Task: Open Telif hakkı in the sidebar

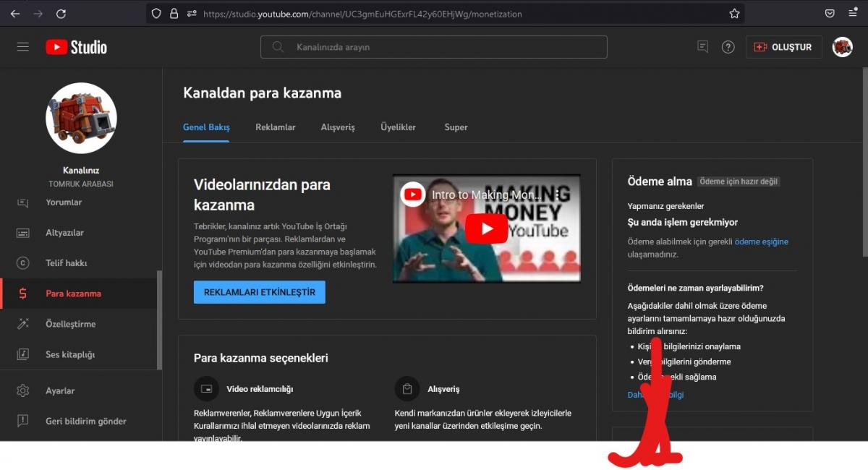Action: pyautogui.click(x=67, y=263)
